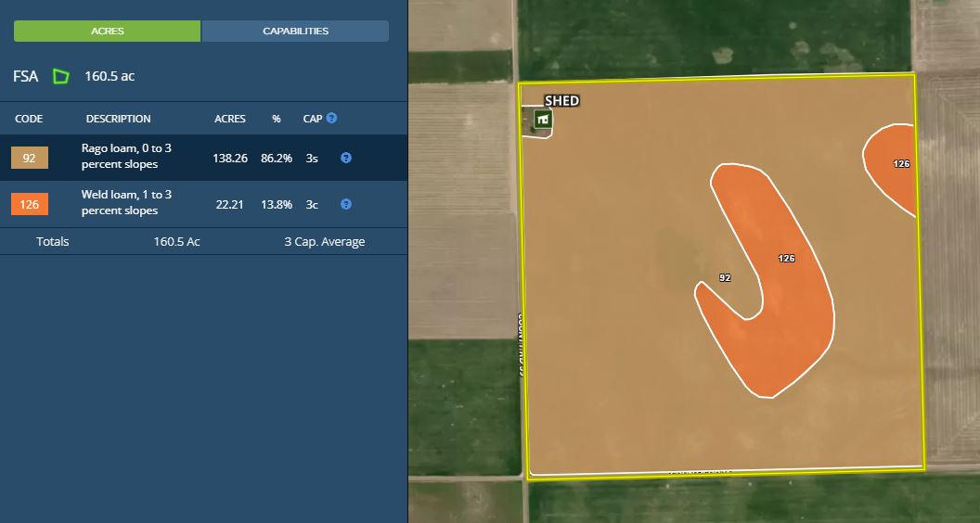Sort by the ACRES column header

point(230,119)
